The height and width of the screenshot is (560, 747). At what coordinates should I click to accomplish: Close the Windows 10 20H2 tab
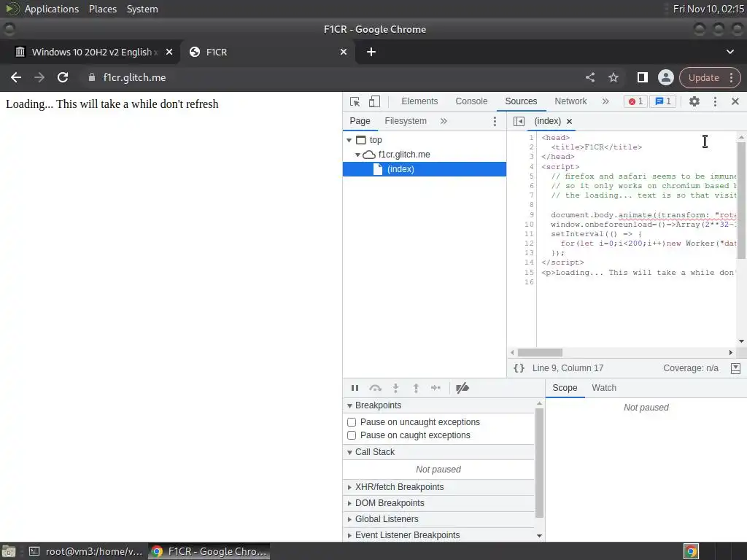tap(169, 52)
